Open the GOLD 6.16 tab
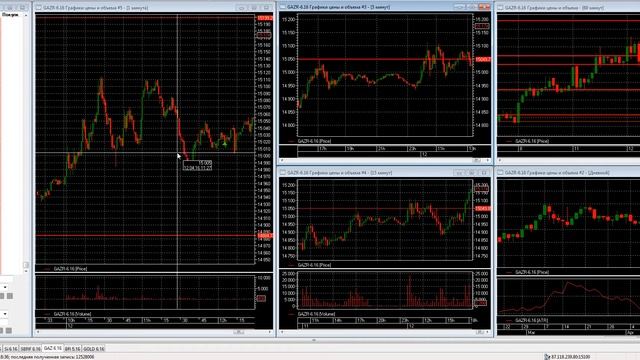The image size is (640, 360). tap(94, 349)
